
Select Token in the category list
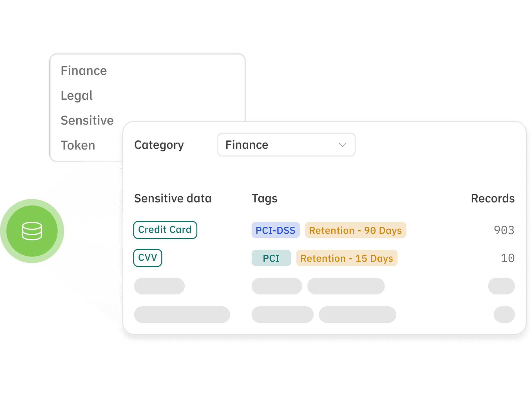[78, 145]
